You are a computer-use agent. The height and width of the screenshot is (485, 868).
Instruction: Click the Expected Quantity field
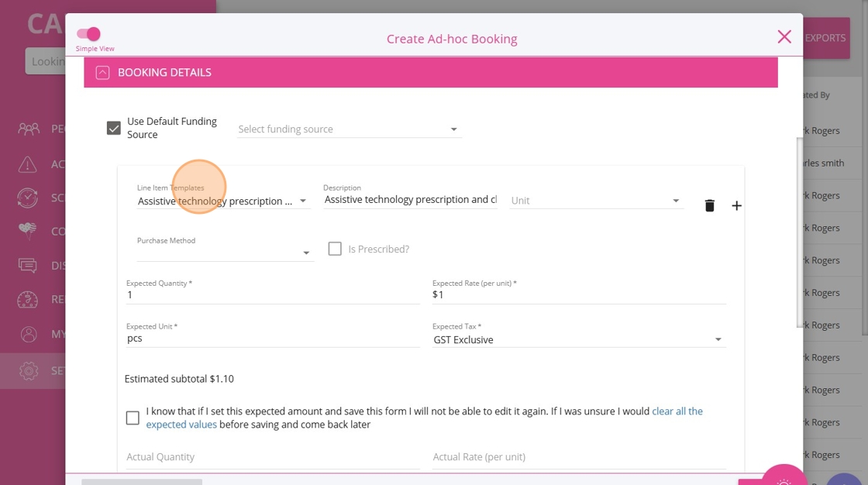pos(272,295)
